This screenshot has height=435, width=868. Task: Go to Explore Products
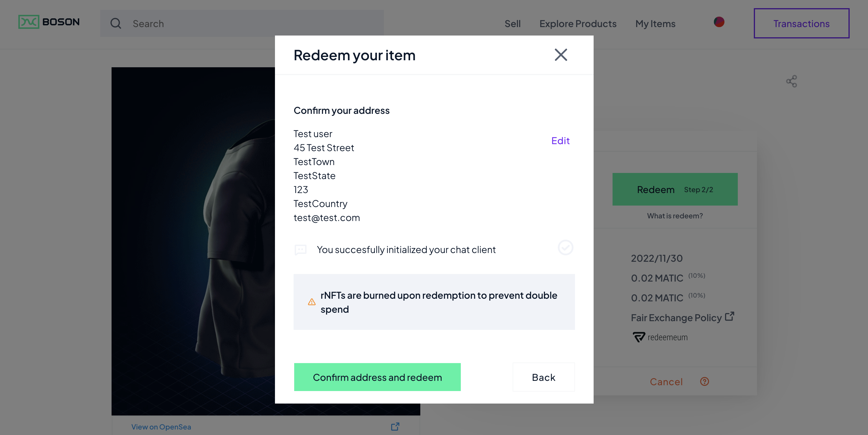578,24
